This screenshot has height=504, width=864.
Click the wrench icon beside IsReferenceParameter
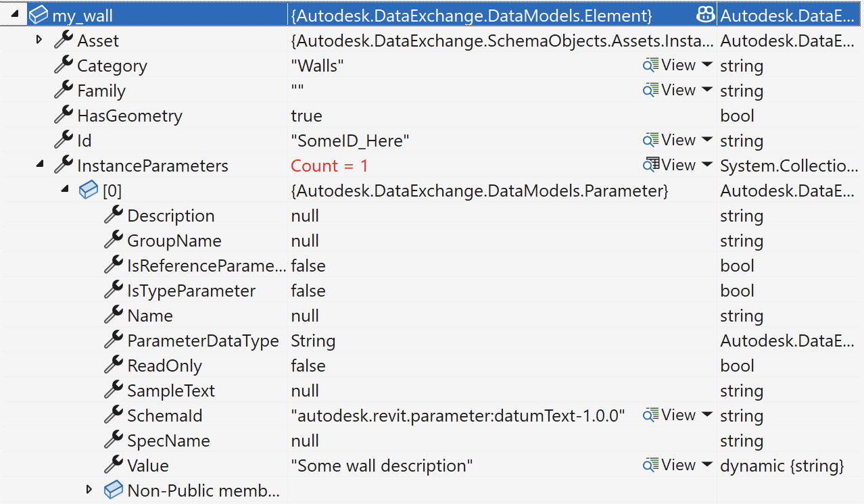114,264
